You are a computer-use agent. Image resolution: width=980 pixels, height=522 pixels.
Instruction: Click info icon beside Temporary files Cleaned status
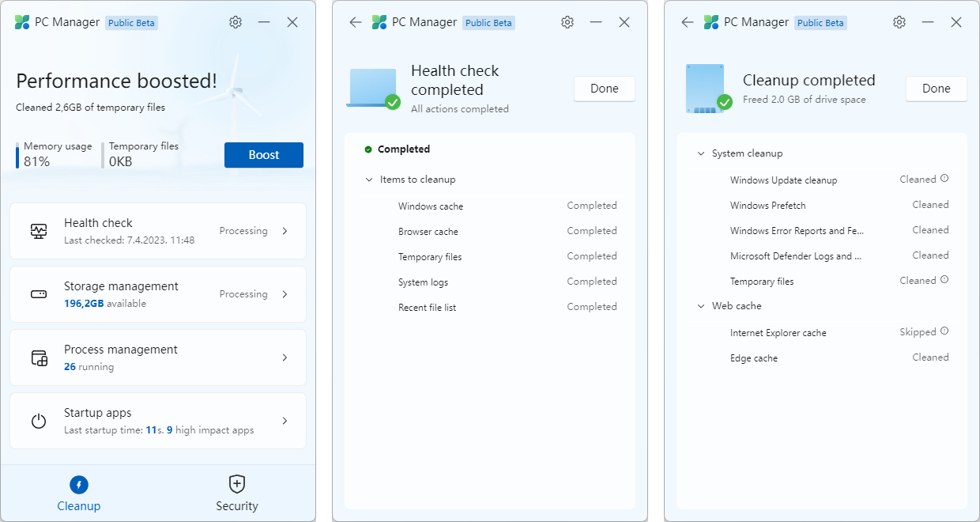point(944,280)
